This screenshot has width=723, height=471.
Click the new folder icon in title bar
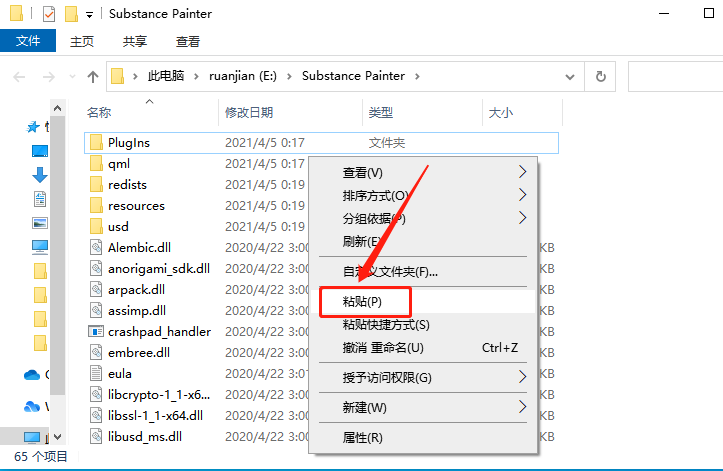(x=71, y=14)
